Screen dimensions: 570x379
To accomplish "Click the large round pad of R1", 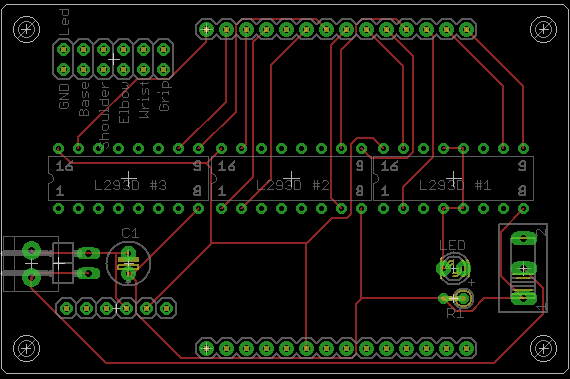I will 463,299.
